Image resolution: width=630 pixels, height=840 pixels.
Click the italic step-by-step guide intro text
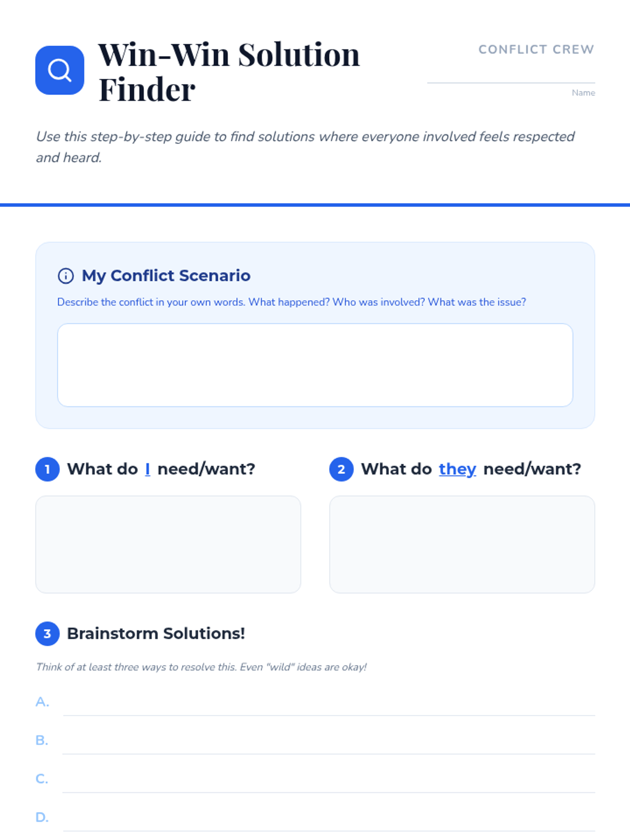(x=305, y=147)
